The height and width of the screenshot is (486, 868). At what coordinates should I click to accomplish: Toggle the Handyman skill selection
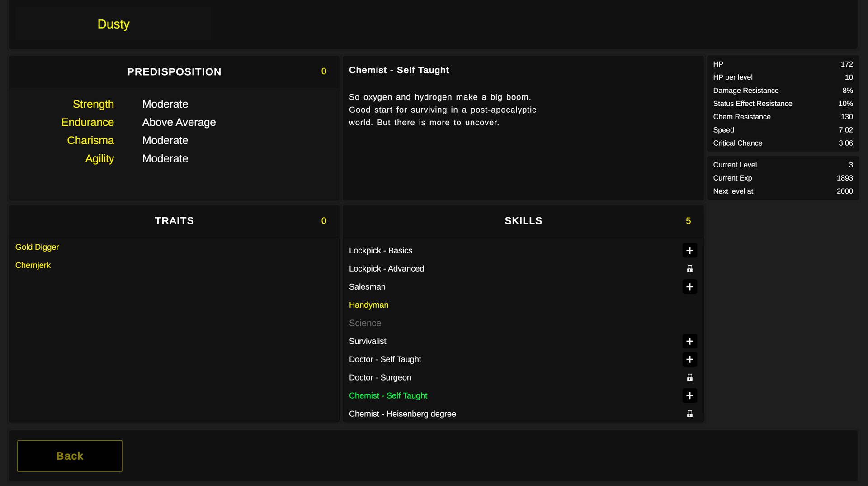368,305
